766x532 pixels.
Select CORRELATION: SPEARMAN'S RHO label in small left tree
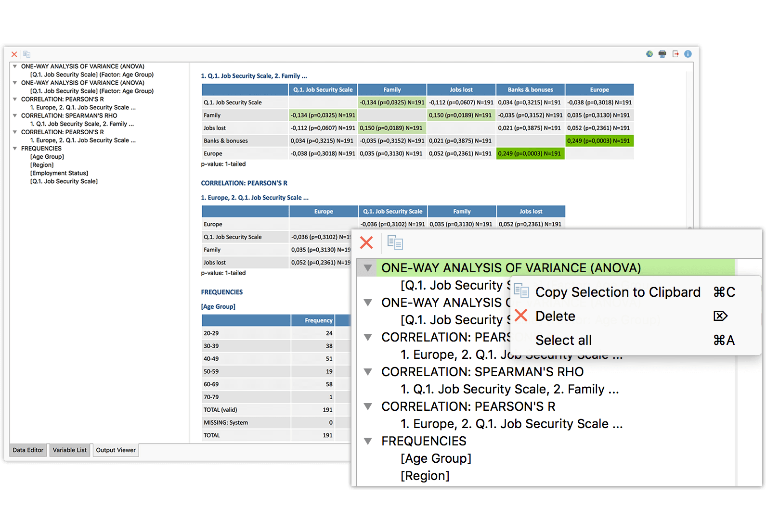[69, 115]
